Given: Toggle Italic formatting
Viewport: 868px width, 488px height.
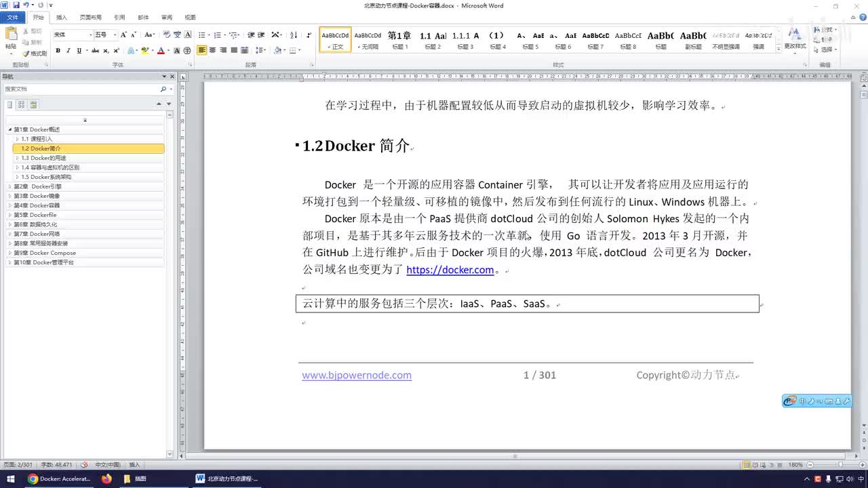Looking at the screenshot, I should coord(68,50).
